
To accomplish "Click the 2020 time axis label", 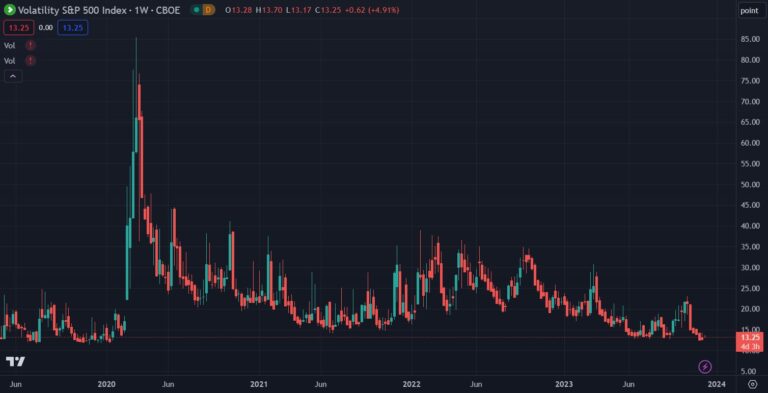I will [x=106, y=384].
